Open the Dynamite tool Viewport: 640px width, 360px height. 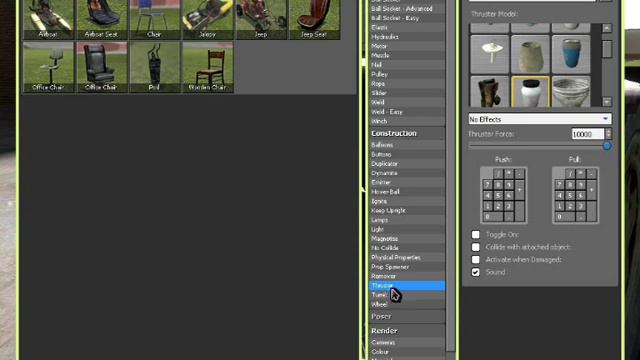coord(407,173)
